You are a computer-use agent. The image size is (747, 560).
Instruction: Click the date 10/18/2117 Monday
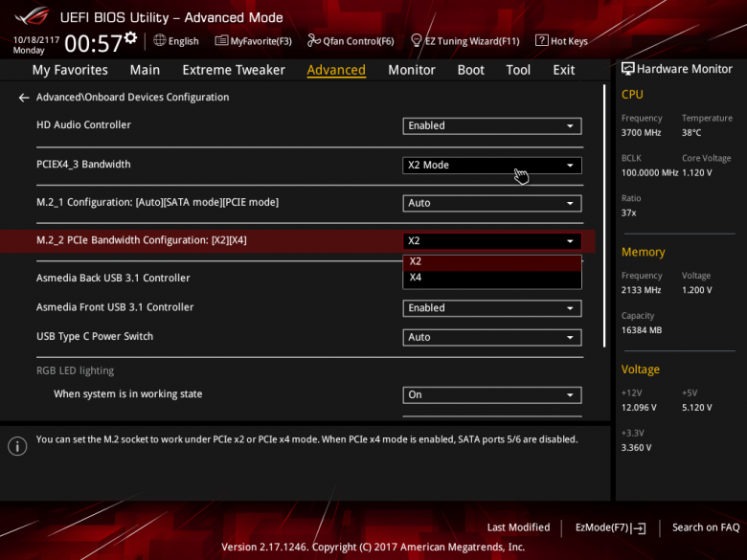pos(36,45)
